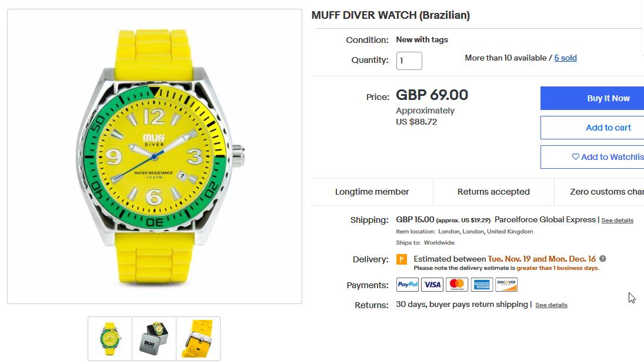
Task: Click the Returns accepted tab
Action: point(493,192)
